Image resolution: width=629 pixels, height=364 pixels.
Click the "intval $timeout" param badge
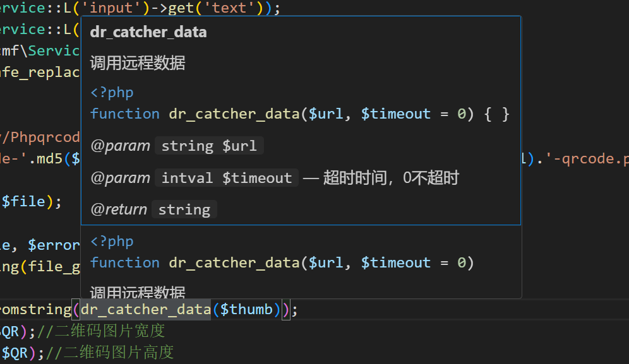[226, 179]
